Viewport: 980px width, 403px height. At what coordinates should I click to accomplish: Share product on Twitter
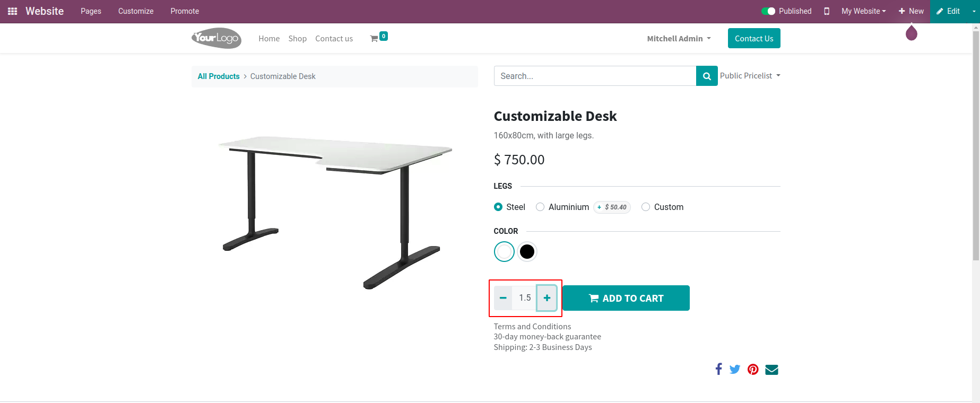click(735, 369)
